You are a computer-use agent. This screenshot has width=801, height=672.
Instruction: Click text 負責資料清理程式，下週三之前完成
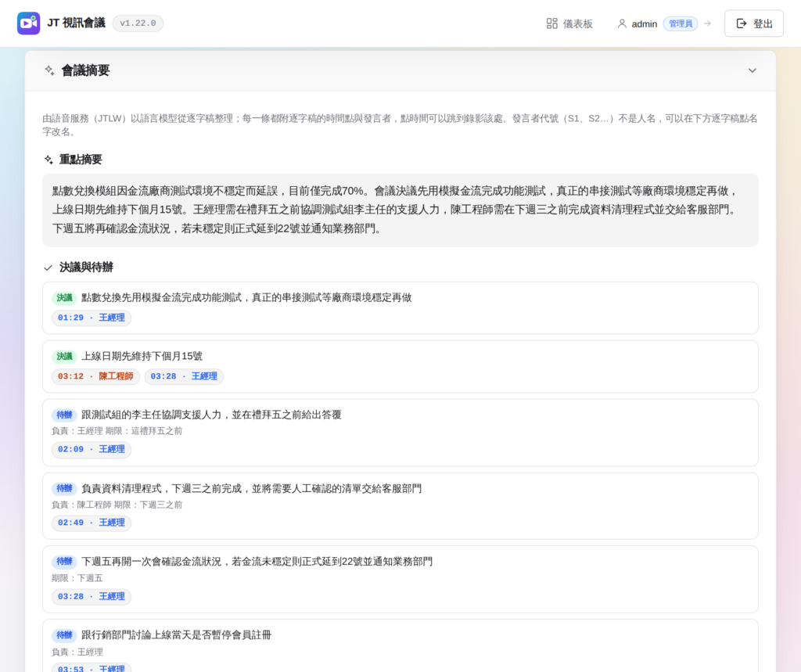tap(161, 488)
